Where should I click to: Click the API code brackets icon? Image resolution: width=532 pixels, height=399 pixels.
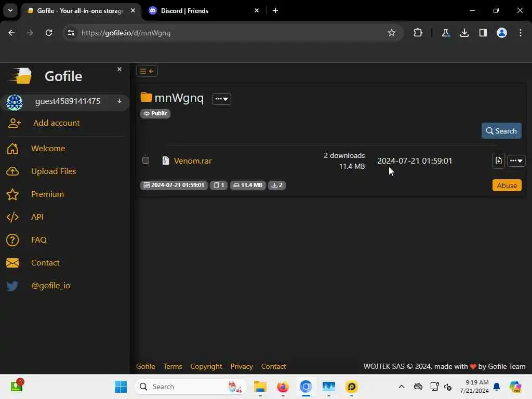[12, 217]
